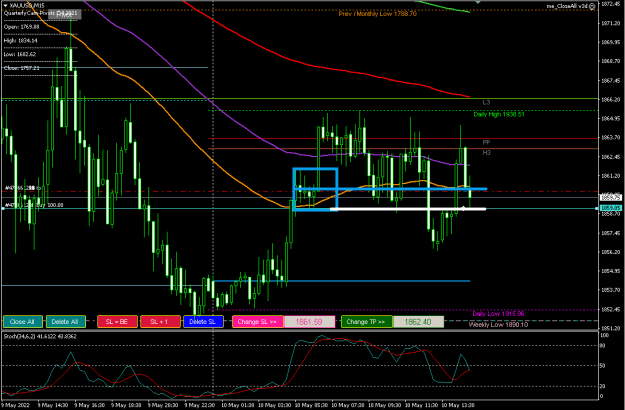Click the blue Delete SL button
This screenshot has height=410, width=625.
(x=203, y=322)
